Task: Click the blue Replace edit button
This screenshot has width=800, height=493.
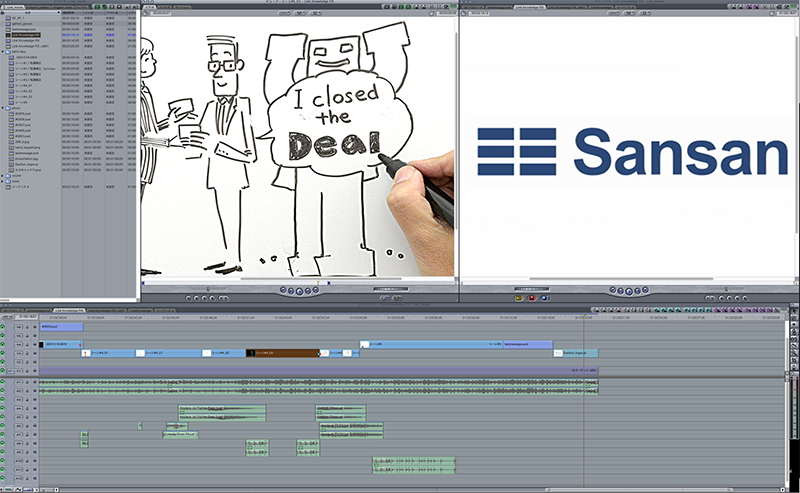Action: [544, 298]
